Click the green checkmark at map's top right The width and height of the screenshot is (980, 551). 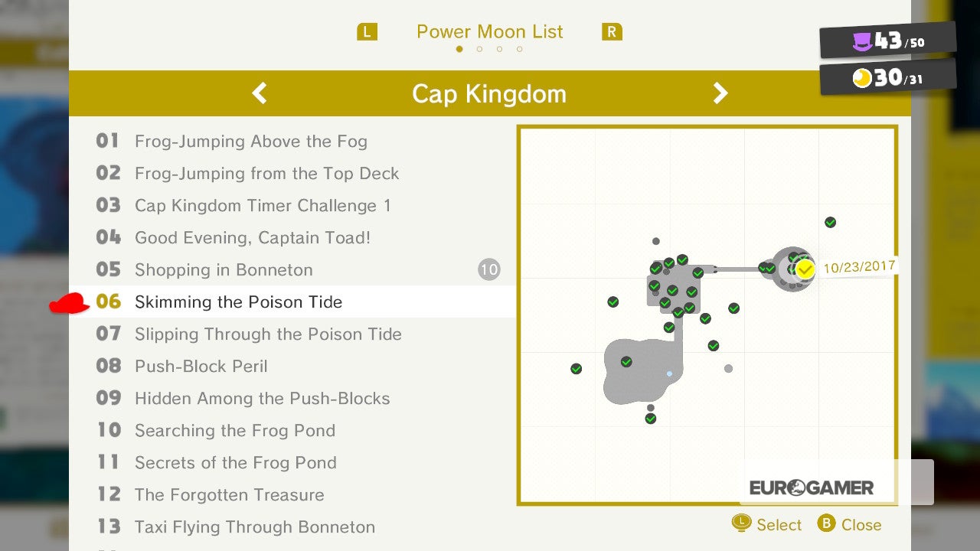[x=830, y=223]
